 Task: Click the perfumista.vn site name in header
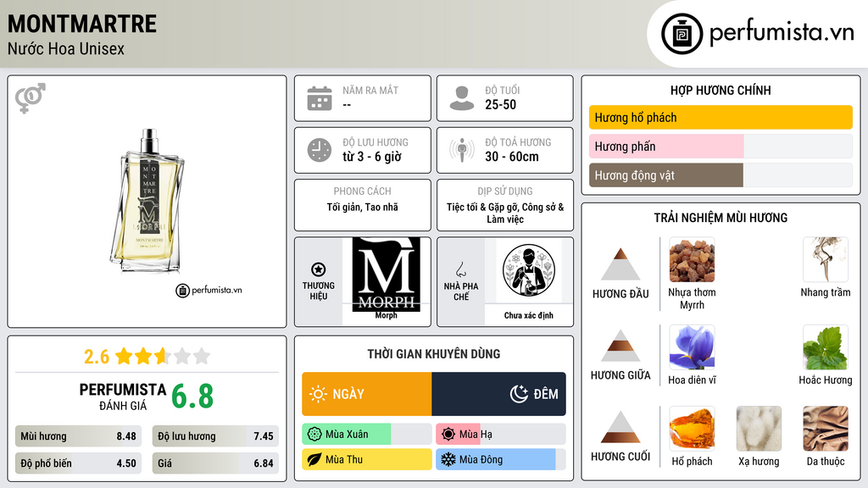pyautogui.click(x=782, y=33)
